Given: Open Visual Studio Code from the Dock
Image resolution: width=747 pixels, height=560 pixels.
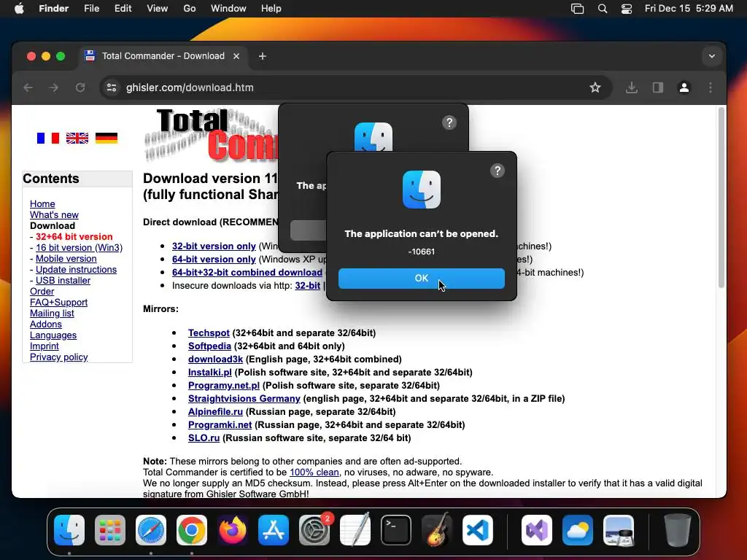Looking at the screenshot, I should 477,530.
